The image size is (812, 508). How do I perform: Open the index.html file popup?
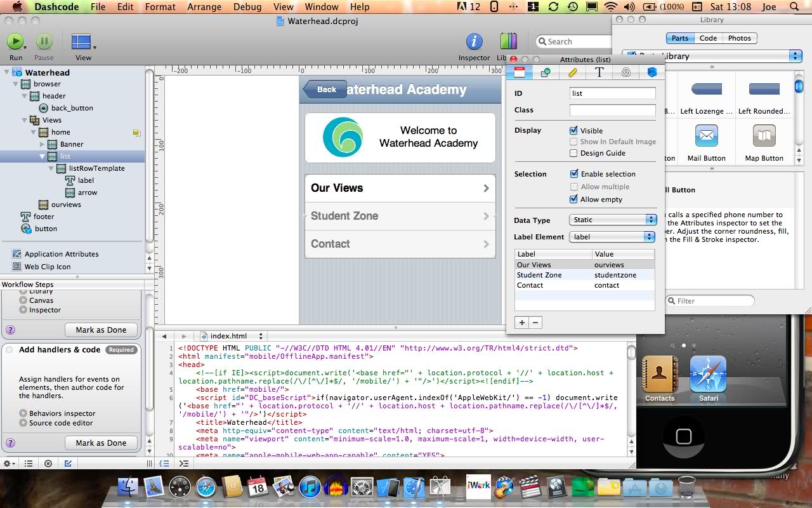232,336
